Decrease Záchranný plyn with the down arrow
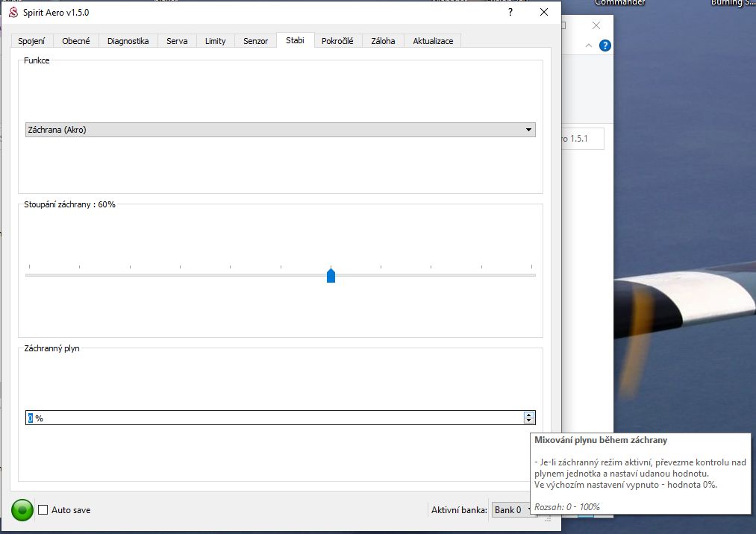Viewport: 756px width, 534px height. [x=529, y=421]
